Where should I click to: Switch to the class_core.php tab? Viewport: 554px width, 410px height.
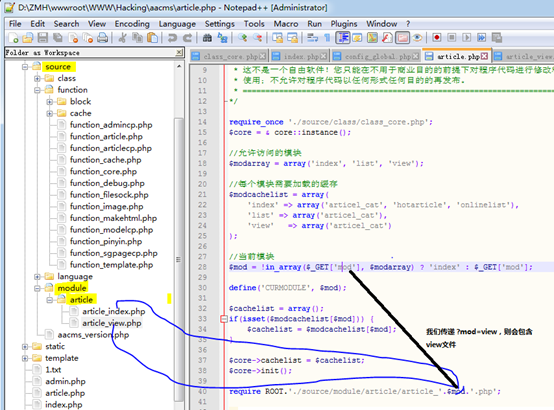[229, 56]
